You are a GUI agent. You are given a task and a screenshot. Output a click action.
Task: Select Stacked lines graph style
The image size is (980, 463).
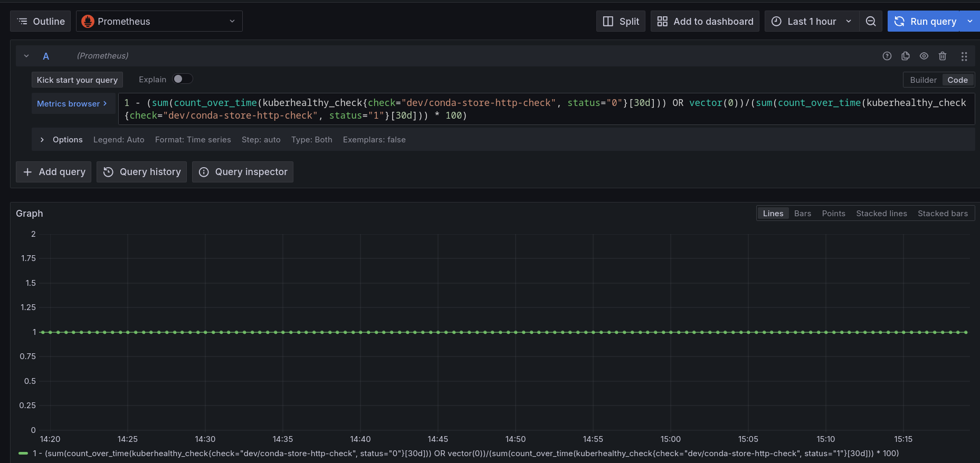(881, 213)
